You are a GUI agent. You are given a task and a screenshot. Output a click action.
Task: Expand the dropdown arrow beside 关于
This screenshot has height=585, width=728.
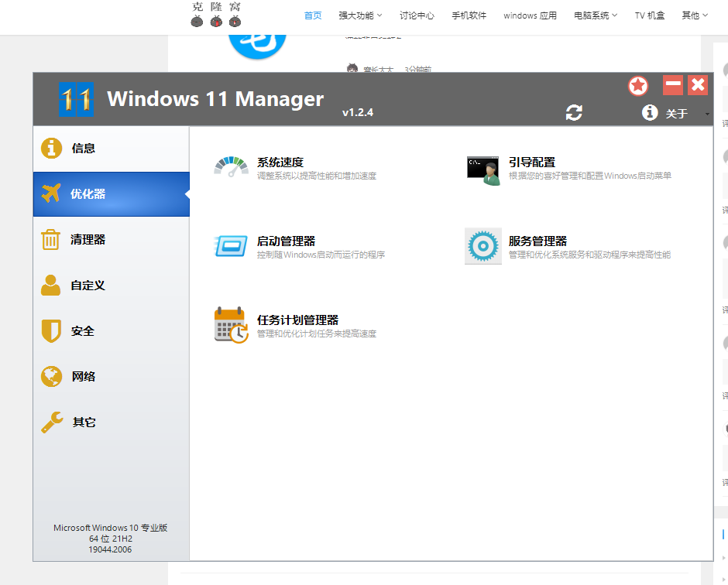(x=707, y=114)
